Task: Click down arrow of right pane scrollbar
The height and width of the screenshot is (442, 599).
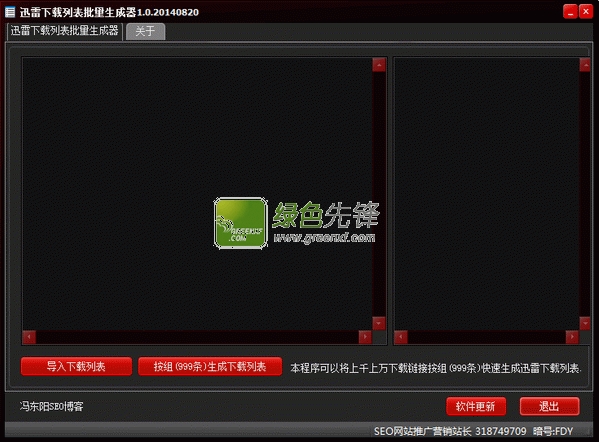Action: point(585,323)
